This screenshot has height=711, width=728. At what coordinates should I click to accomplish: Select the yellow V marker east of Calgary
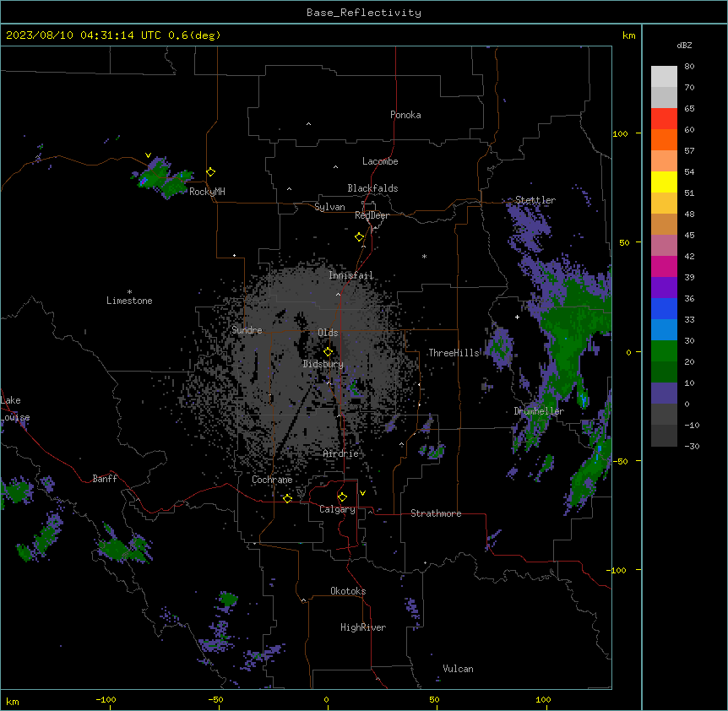[362, 493]
